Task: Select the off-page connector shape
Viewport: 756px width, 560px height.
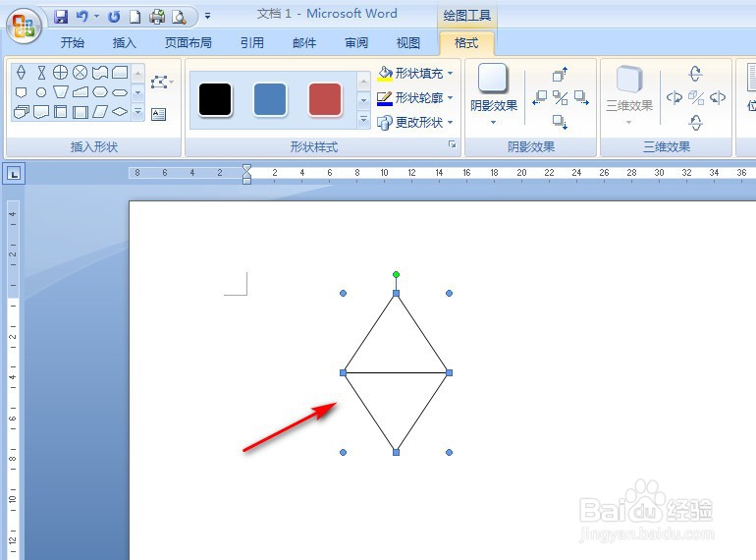Action: click(x=21, y=92)
